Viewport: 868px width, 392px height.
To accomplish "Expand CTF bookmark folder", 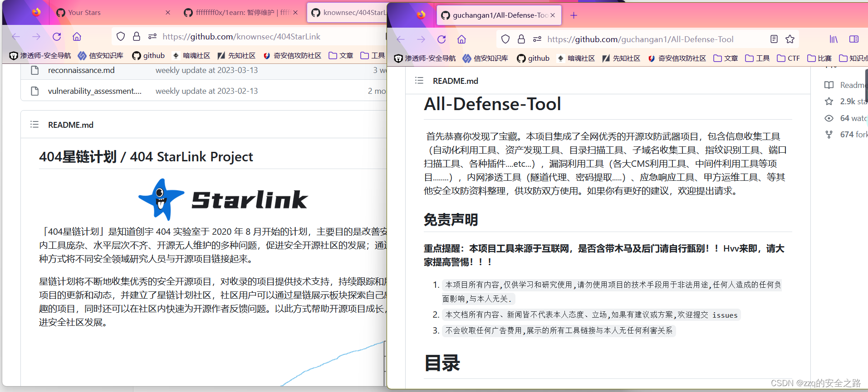I will [789, 58].
